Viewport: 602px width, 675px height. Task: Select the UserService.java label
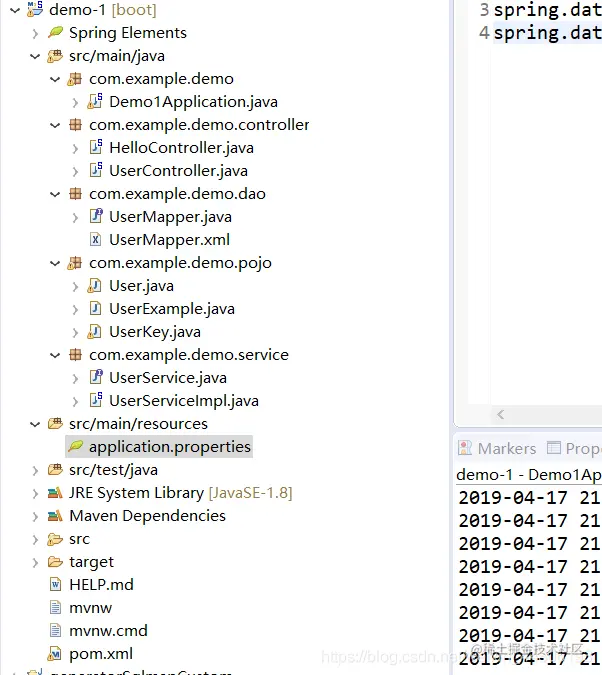168,378
